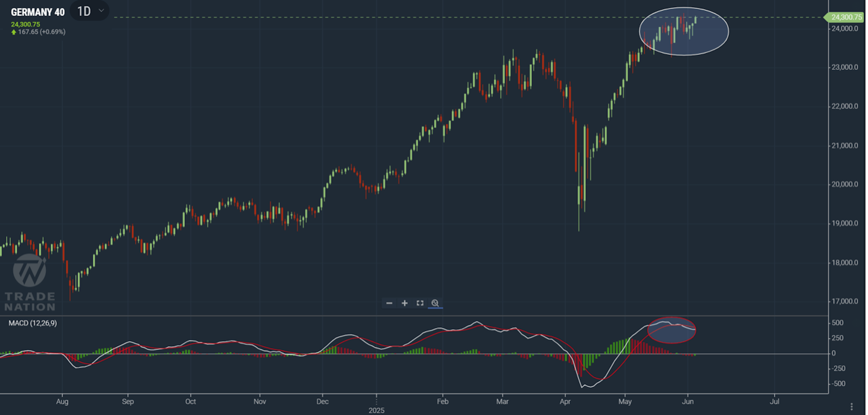Click the Nov label on time axis
Viewport: 868px width, 415px height.
point(260,401)
